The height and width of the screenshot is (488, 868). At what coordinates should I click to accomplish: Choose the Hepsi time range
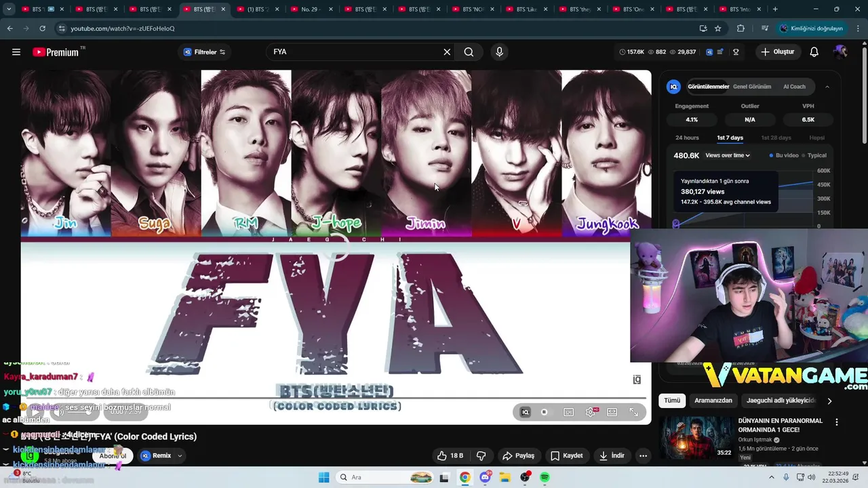pyautogui.click(x=816, y=138)
